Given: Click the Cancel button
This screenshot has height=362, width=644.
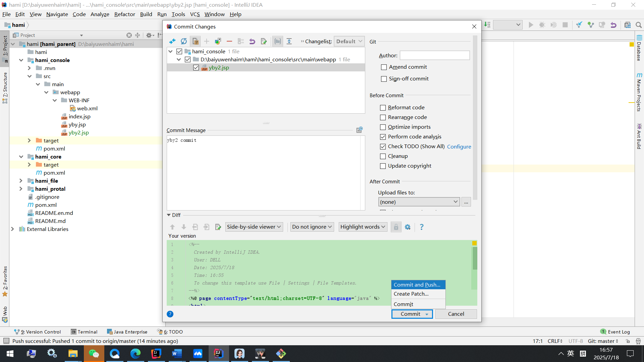Looking at the screenshot, I should click(x=456, y=314).
